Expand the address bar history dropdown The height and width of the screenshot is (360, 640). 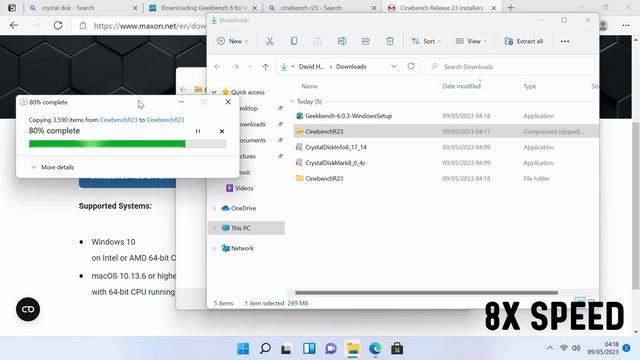point(394,66)
